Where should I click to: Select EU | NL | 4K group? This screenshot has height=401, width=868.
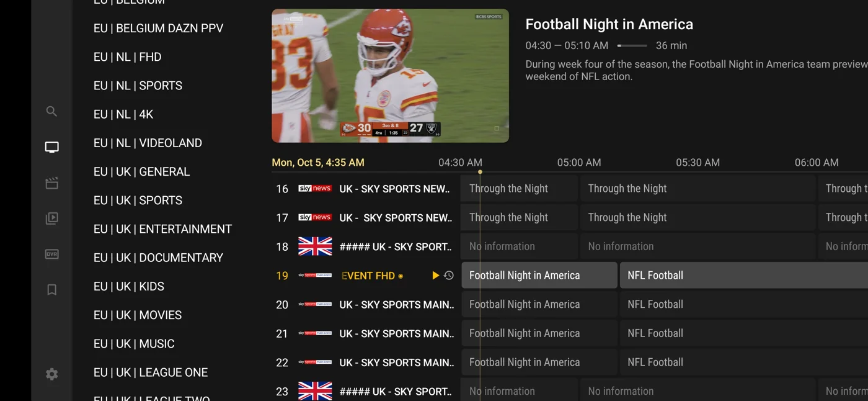point(123,114)
